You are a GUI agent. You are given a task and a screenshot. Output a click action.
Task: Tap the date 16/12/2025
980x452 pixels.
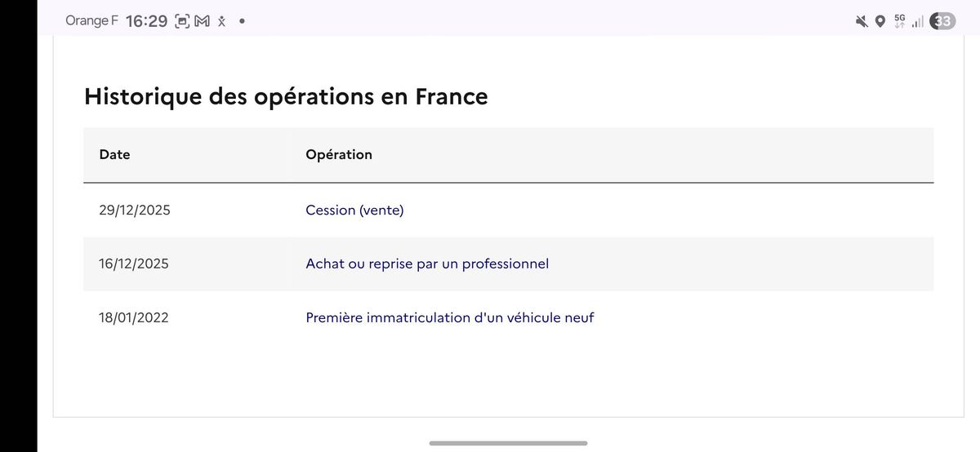134,264
